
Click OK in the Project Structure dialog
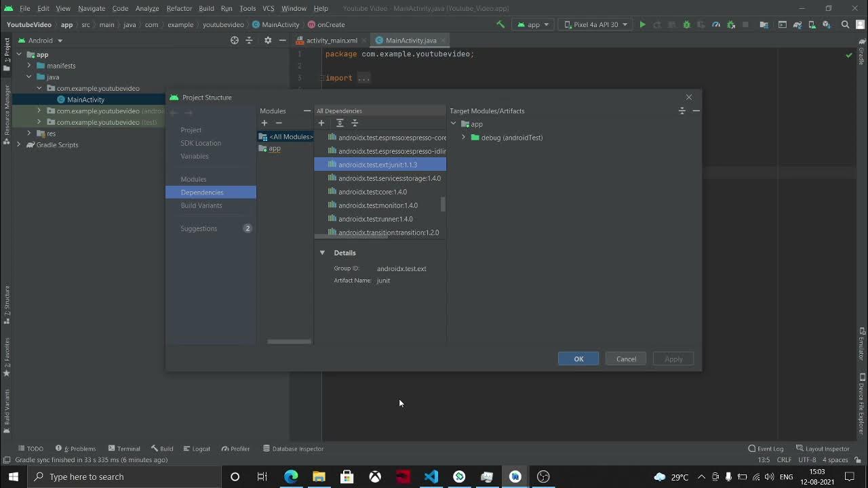(578, 359)
